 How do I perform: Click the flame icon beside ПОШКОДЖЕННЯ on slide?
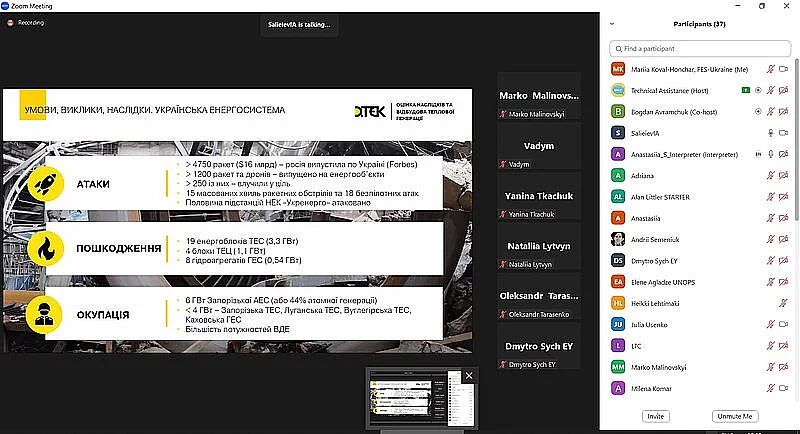click(x=45, y=249)
